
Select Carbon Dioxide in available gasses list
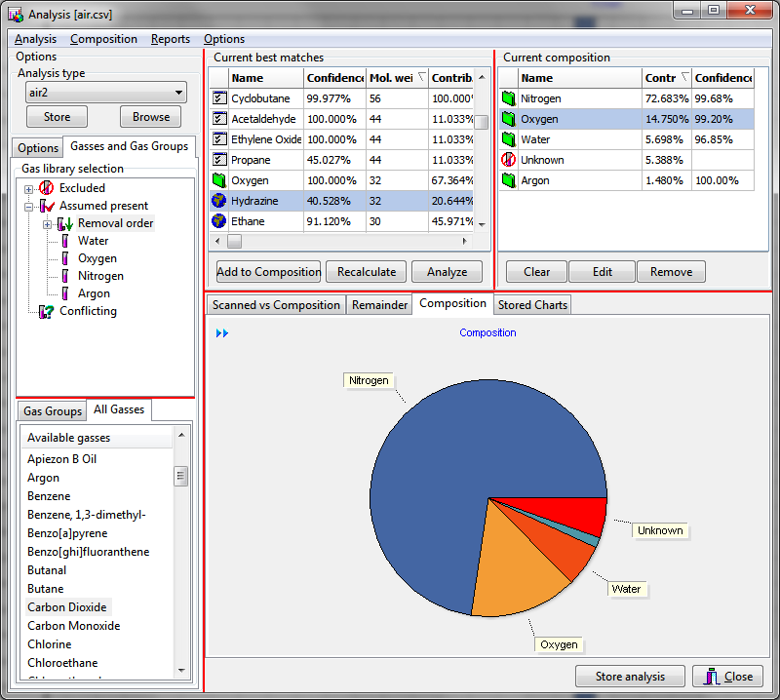pyautogui.click(x=67, y=607)
